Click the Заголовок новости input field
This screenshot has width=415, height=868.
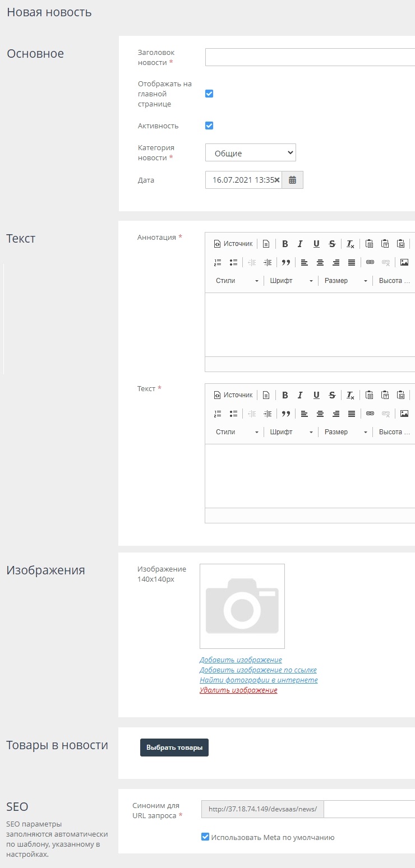pyautogui.click(x=310, y=57)
